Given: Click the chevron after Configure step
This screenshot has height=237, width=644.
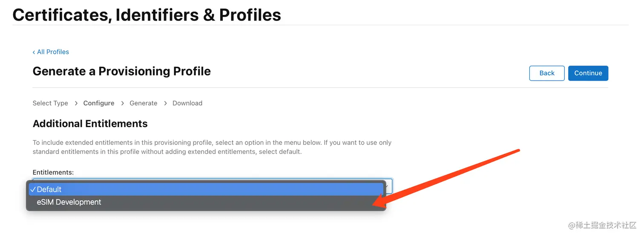Looking at the screenshot, I should click(x=122, y=103).
